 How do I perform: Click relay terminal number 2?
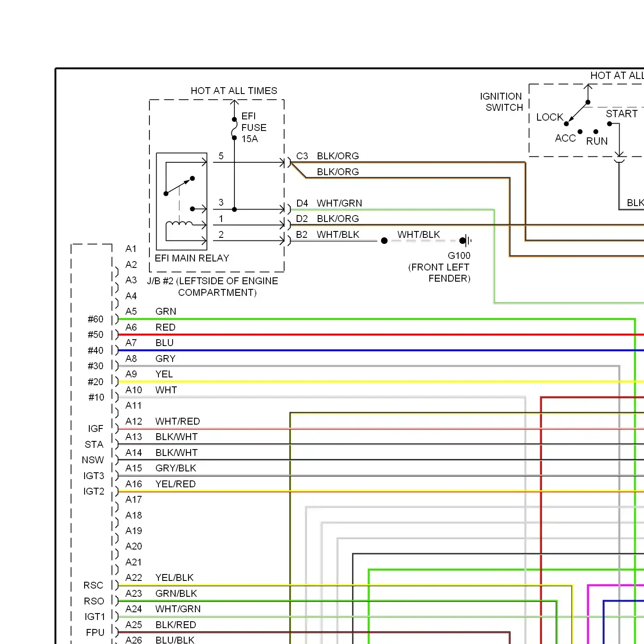(221, 234)
